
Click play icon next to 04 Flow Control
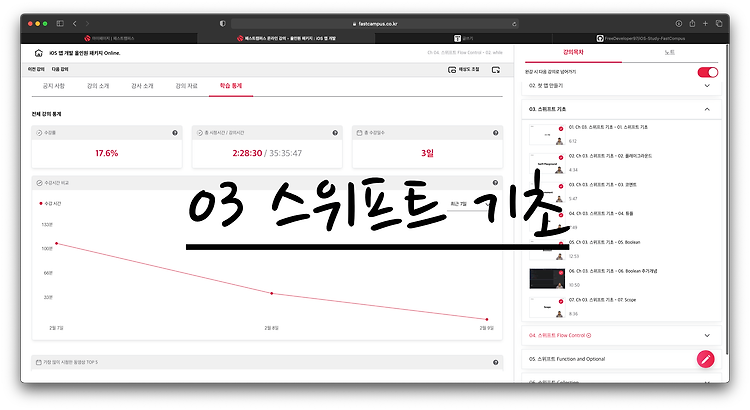tap(589, 335)
